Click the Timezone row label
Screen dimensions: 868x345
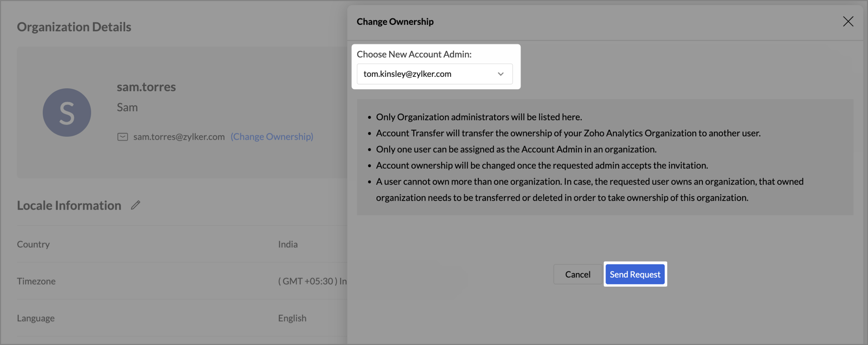[36, 281]
